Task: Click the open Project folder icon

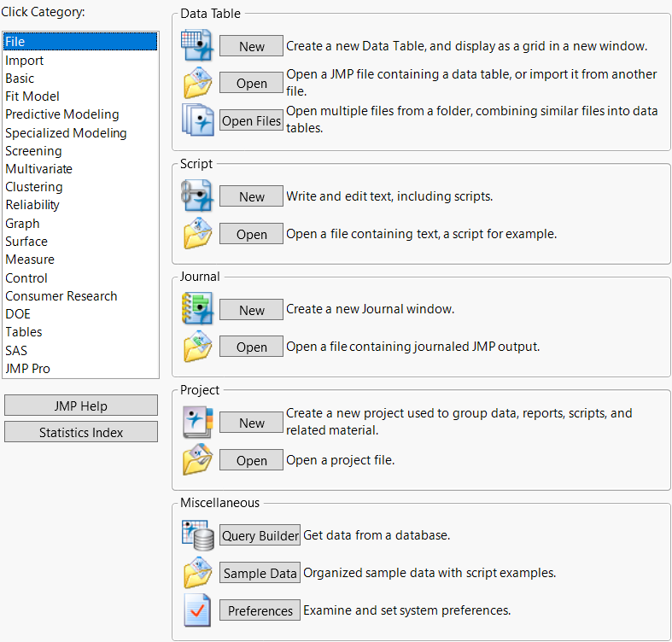Action: pyautogui.click(x=197, y=459)
